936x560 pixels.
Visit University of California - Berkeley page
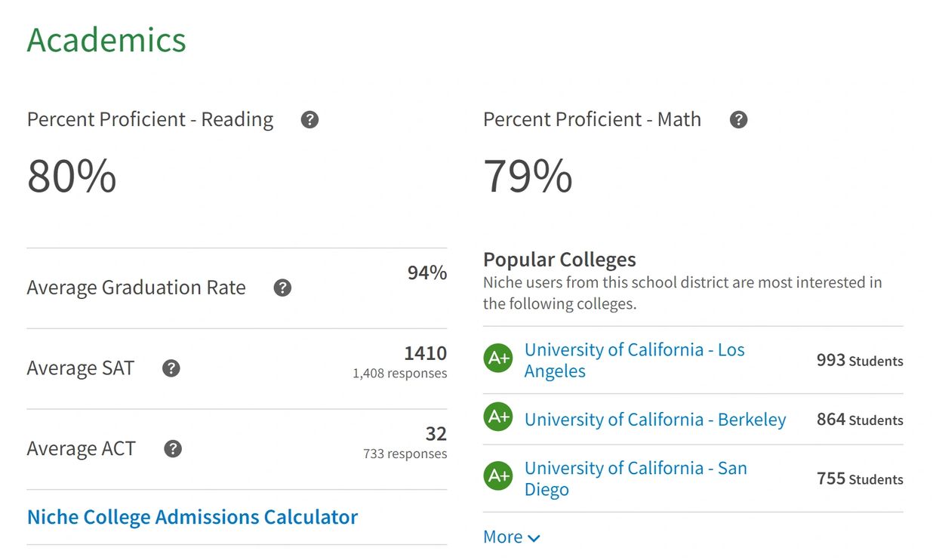655,420
